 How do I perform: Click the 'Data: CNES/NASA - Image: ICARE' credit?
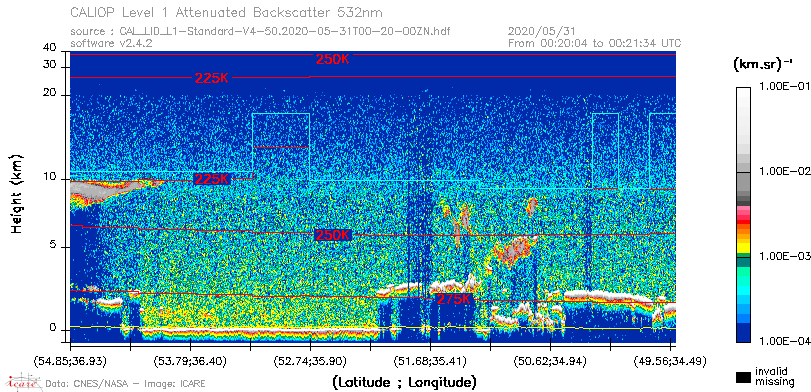[x=126, y=384]
